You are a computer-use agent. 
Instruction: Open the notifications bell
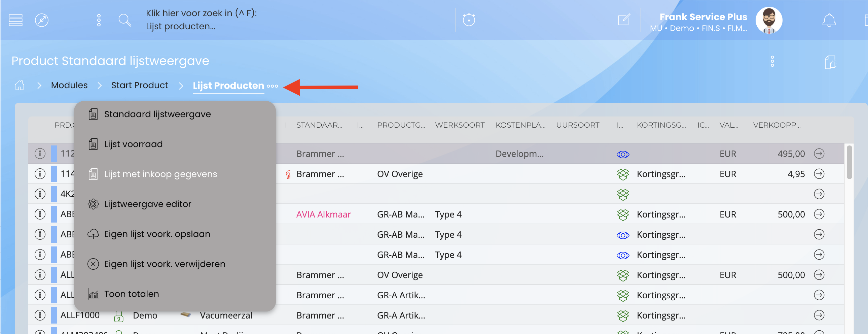click(x=829, y=20)
